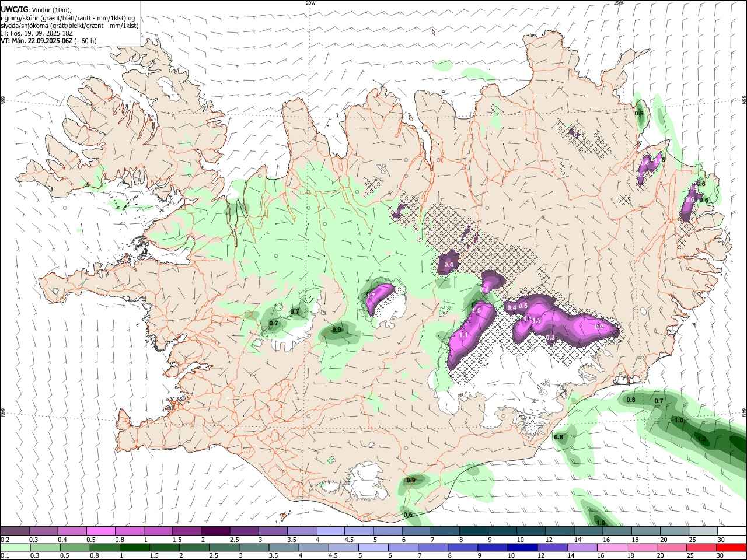The width and height of the screenshot is (747, 560).
Task: Click the 0.9 rain value on northeast coast
Action: (639, 113)
